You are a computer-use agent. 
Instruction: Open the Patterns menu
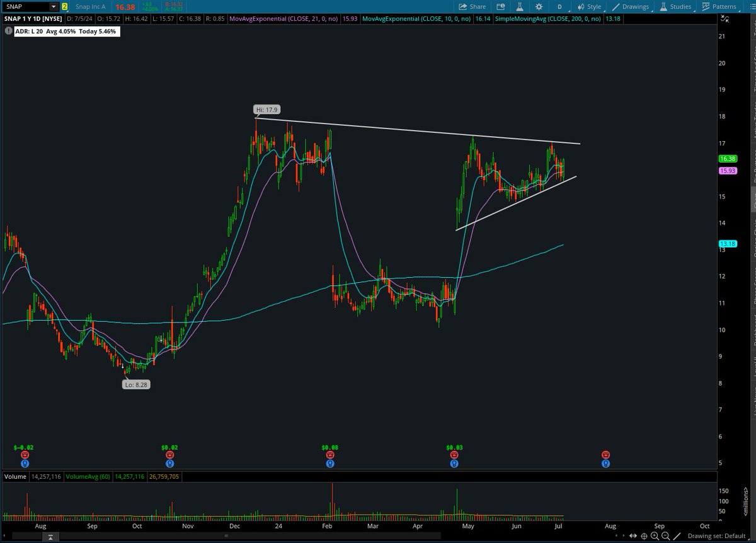click(x=720, y=6)
